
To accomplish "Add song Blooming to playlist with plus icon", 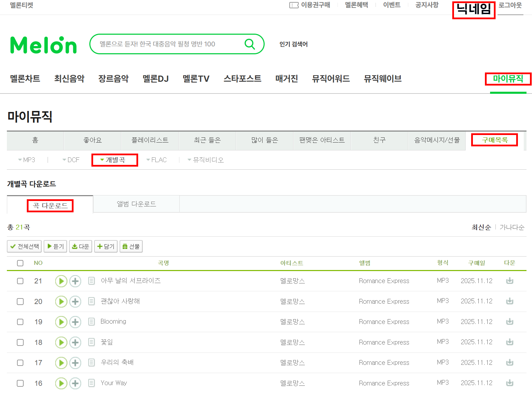I will click(75, 322).
